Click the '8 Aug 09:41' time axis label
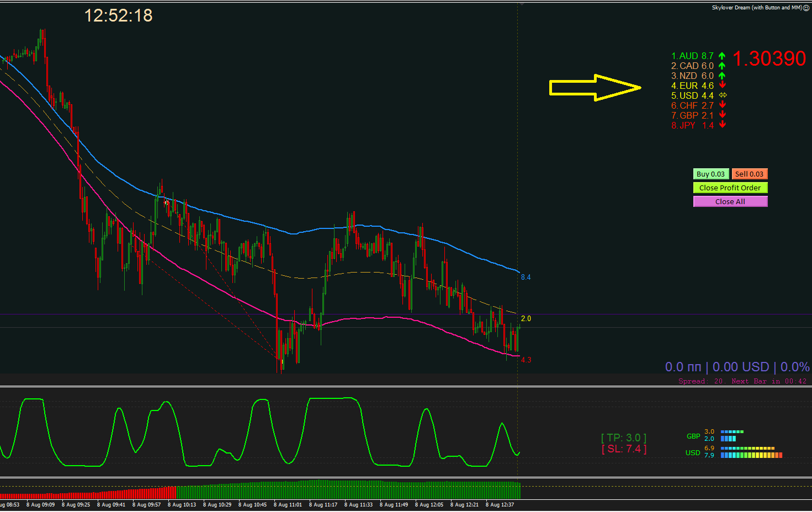Image resolution: width=812 pixels, height=512 pixels. [x=112, y=505]
